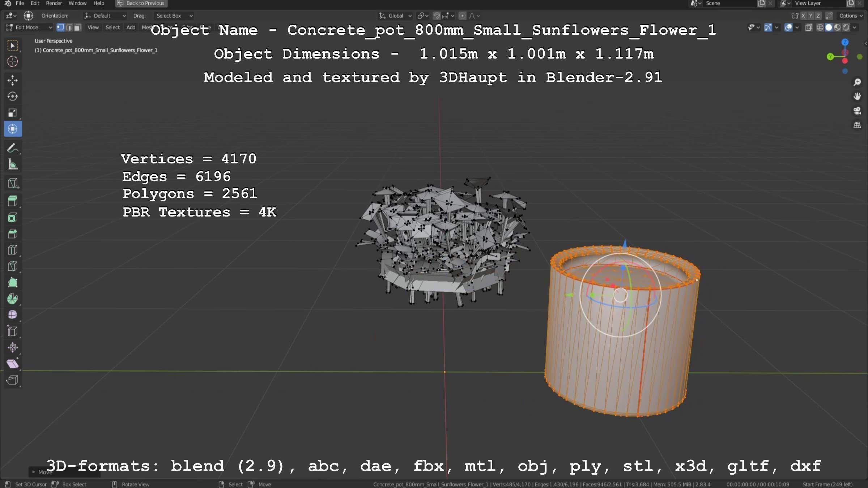Image resolution: width=868 pixels, height=488 pixels.
Task: Open the viewport Select menu
Action: click(112, 27)
